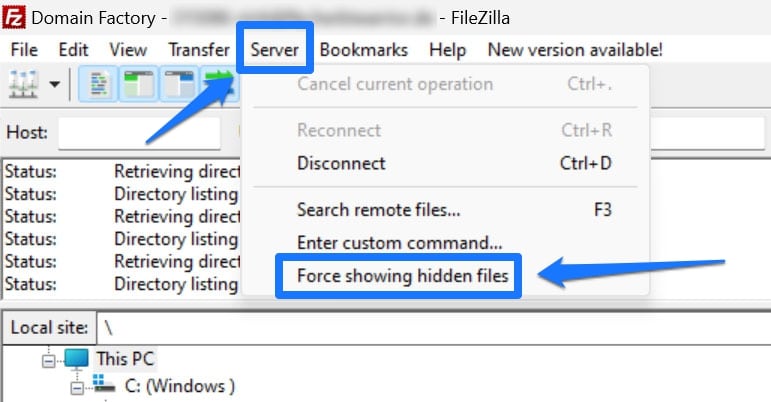
Task: Select Force showing hidden files
Action: (x=397, y=276)
